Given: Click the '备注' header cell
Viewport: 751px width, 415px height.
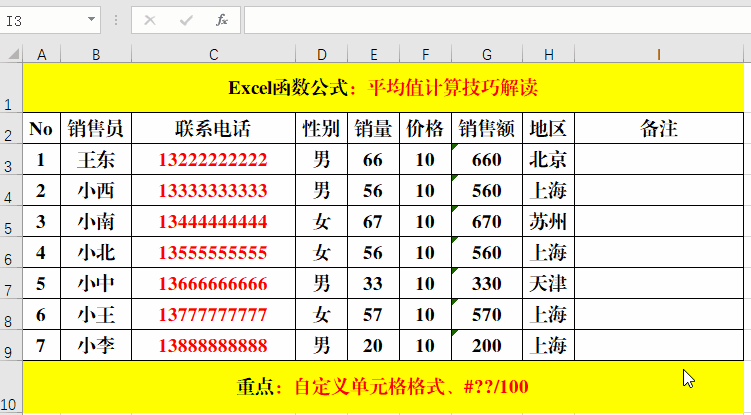Looking at the screenshot, I should click(x=659, y=128).
